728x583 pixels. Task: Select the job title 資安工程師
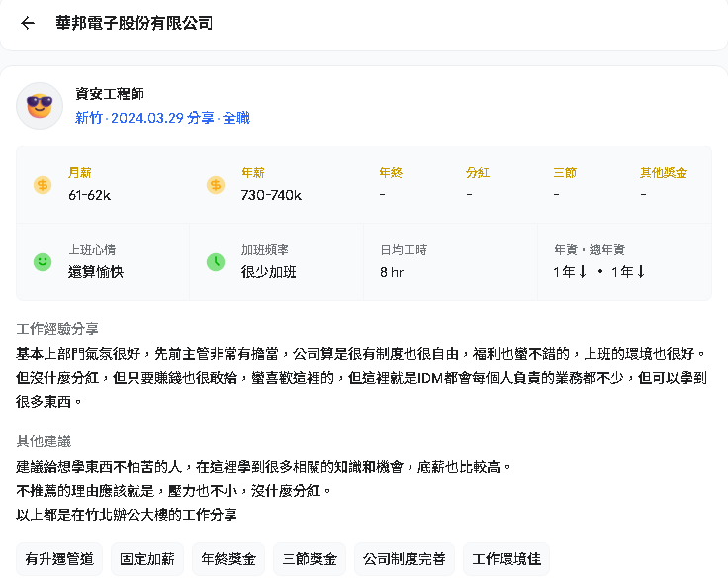[x=110, y=94]
